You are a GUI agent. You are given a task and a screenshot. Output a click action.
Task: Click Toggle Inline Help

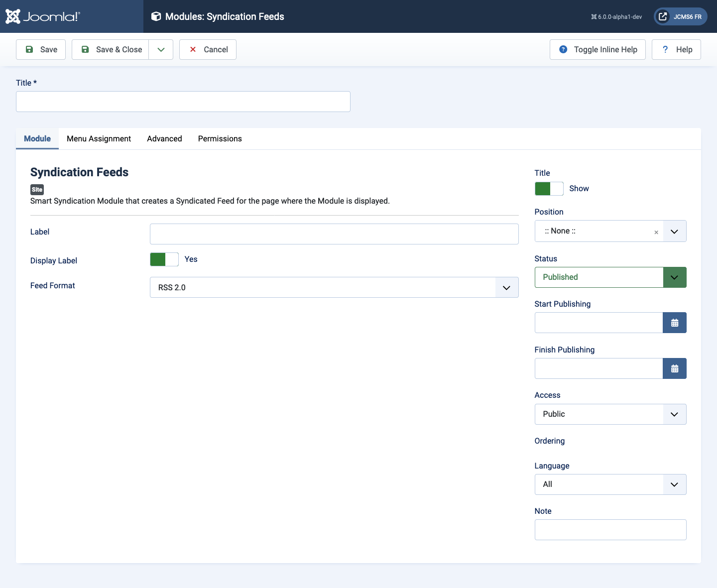tap(597, 49)
